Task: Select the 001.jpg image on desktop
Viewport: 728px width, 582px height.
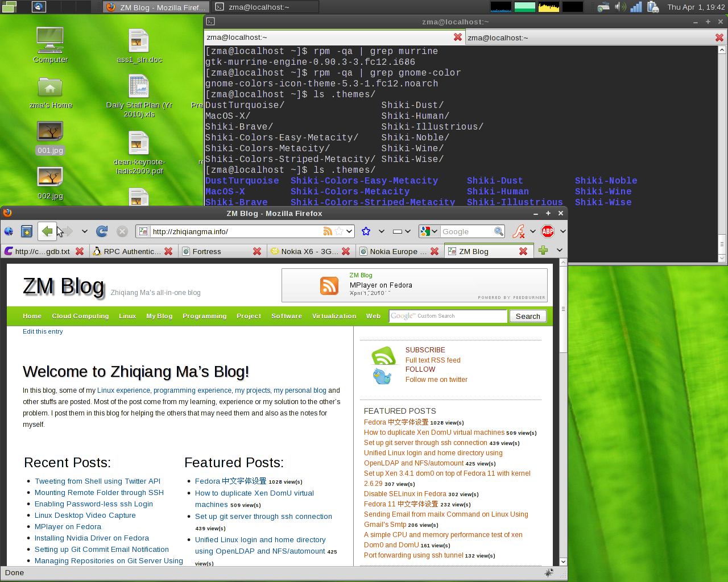Action: tap(50, 138)
